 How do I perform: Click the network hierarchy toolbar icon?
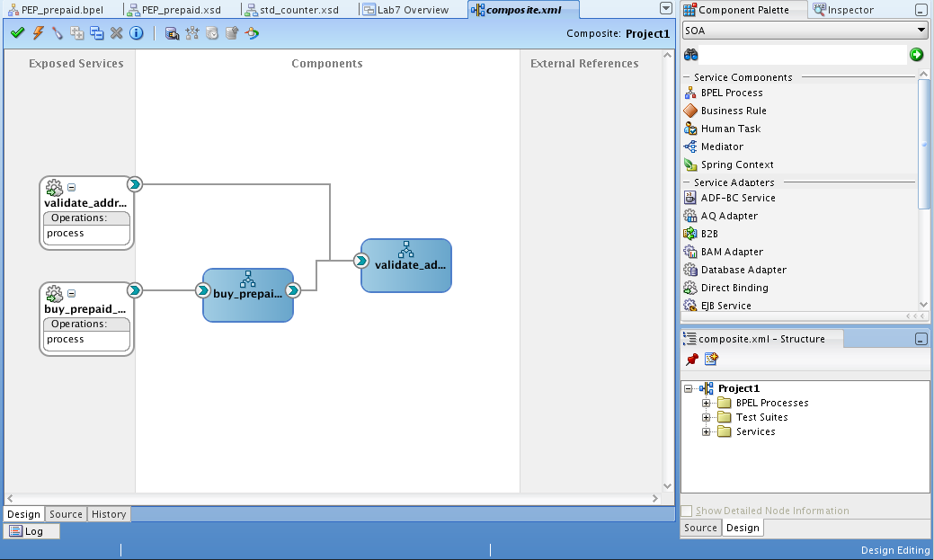tap(191, 33)
